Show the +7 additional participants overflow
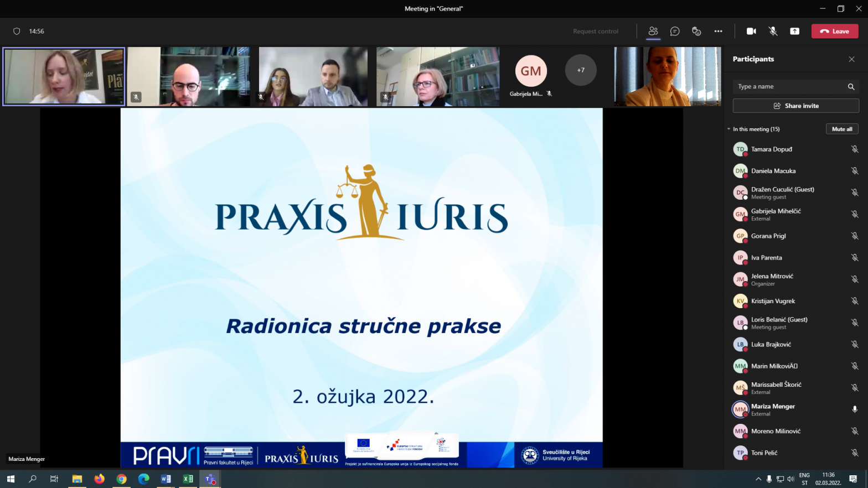Screen dimensions: 868x488 coord(581,70)
